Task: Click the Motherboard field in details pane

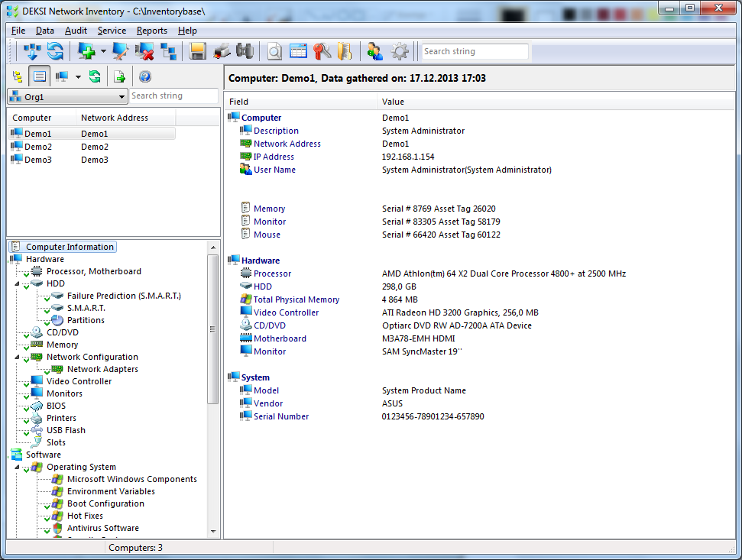Action: 280,338
